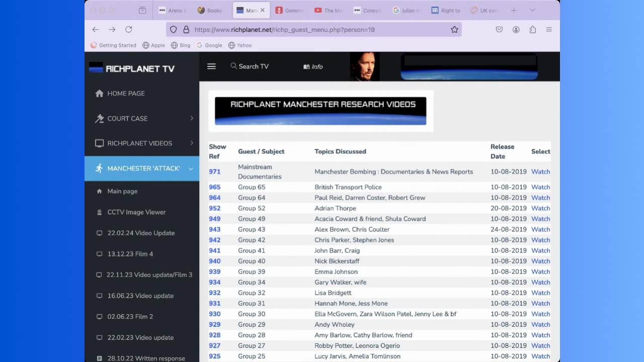
Task: Open the Pocket save icon
Action: [x=499, y=30]
